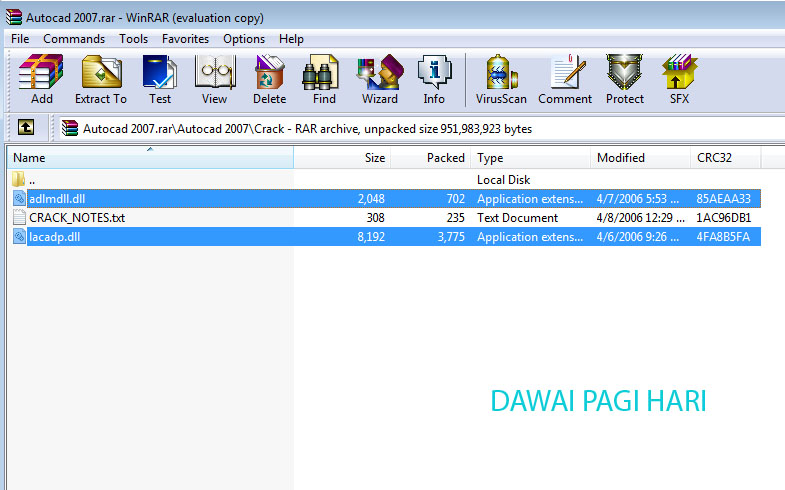Open the Help menu
785x490 pixels.
tap(291, 39)
